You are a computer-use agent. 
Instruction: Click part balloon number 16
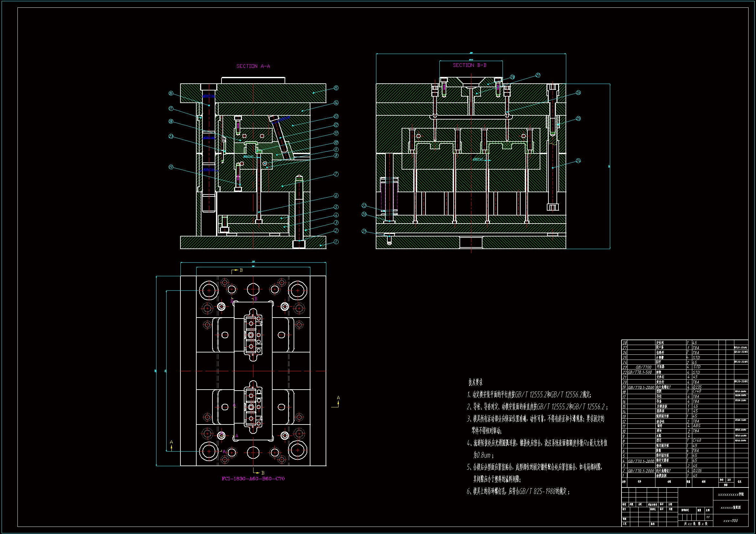170,93
